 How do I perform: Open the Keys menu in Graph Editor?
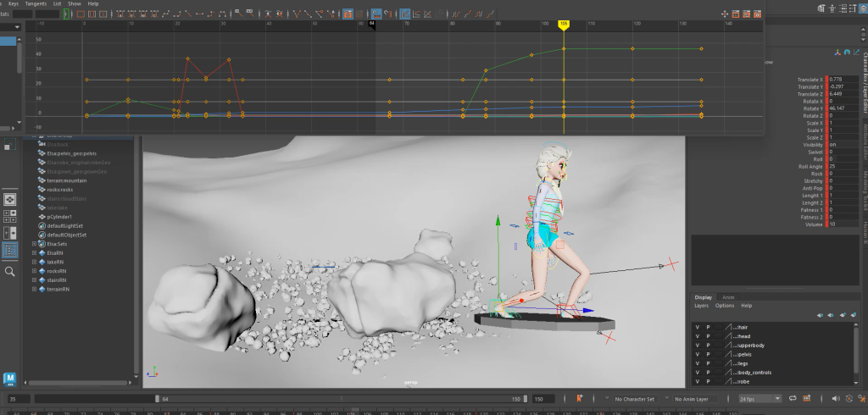click(x=14, y=3)
